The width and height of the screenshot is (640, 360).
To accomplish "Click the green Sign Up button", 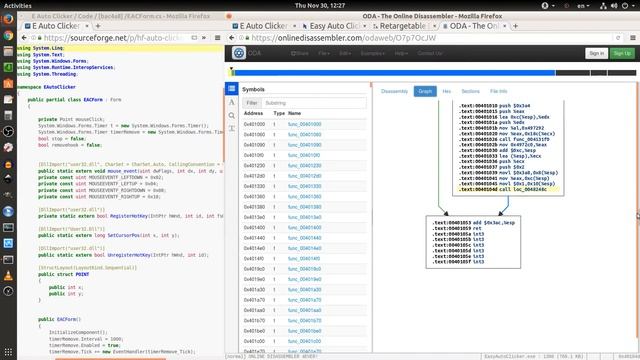I will [x=622, y=53].
